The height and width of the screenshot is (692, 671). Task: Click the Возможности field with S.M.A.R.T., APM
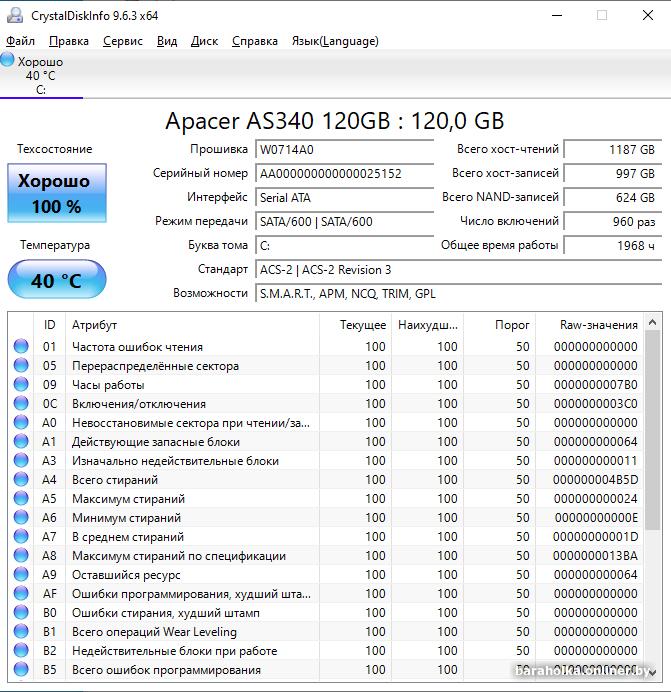pos(458,293)
